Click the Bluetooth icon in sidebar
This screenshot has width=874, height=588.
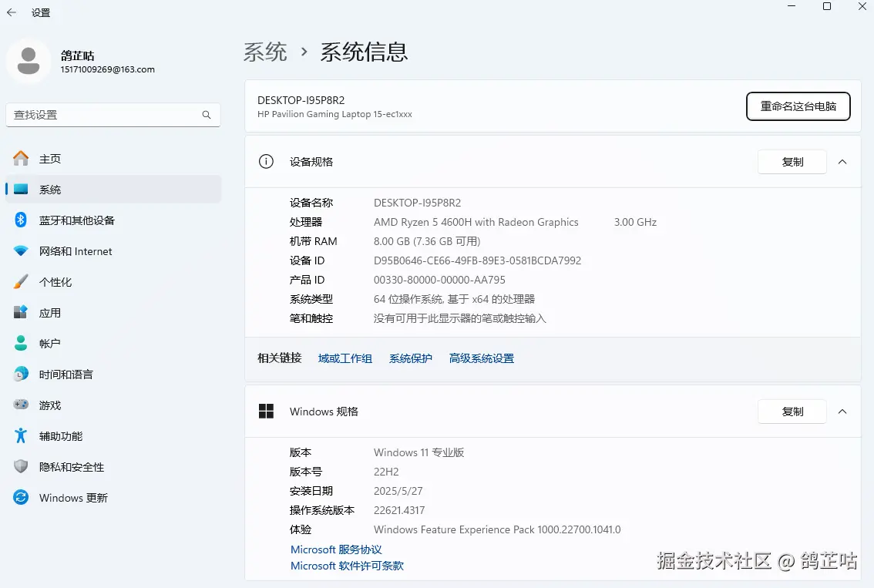[x=21, y=220]
